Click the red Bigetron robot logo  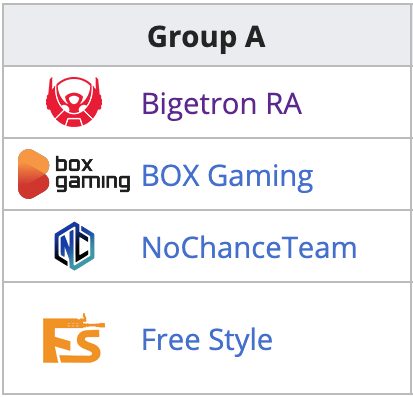point(74,102)
